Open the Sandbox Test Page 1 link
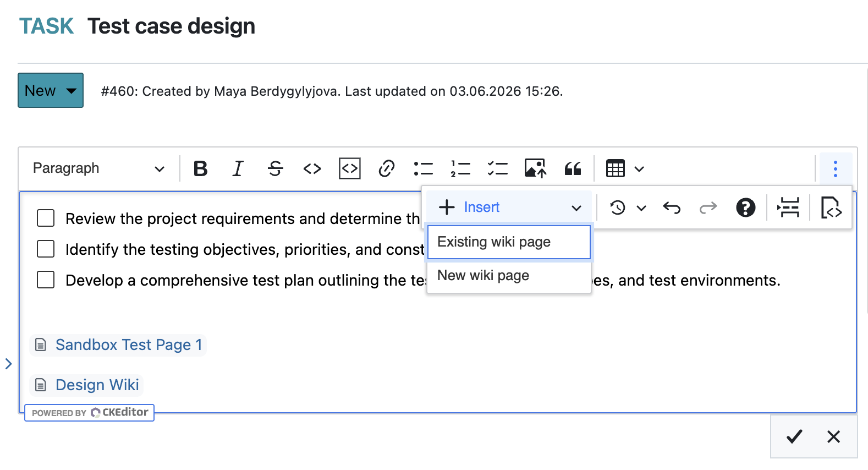Screen dimensions: 868x470 129,345
